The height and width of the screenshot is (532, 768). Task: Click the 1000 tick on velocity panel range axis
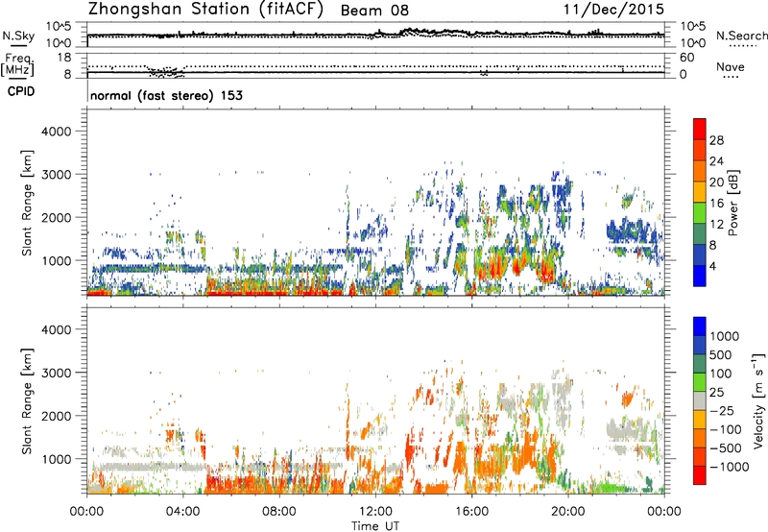[56, 459]
